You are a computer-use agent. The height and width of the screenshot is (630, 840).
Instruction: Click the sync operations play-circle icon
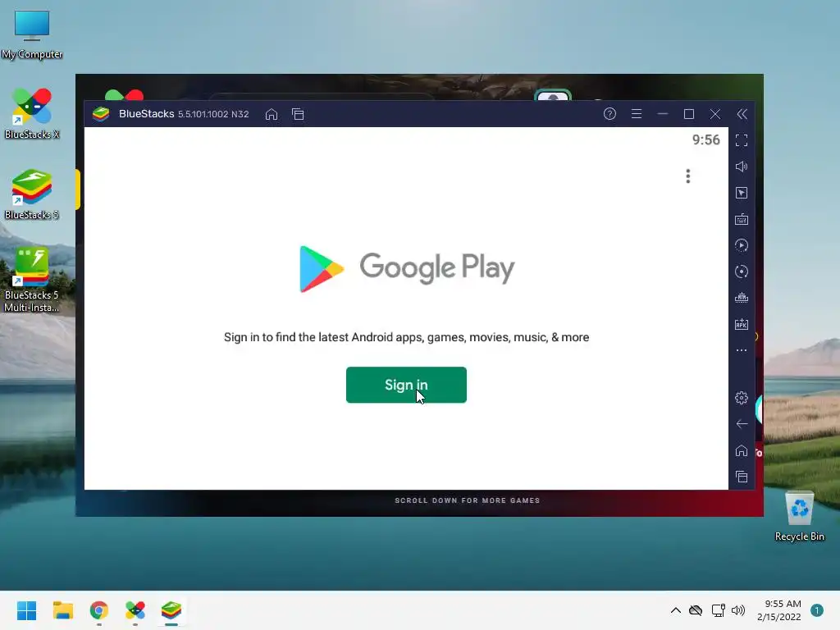[x=742, y=245]
